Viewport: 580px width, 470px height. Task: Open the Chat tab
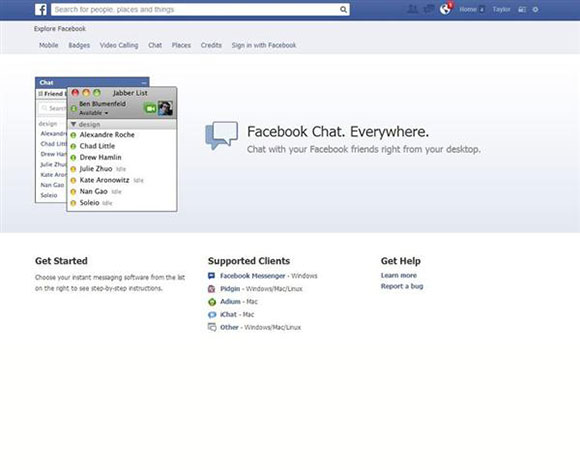point(155,45)
